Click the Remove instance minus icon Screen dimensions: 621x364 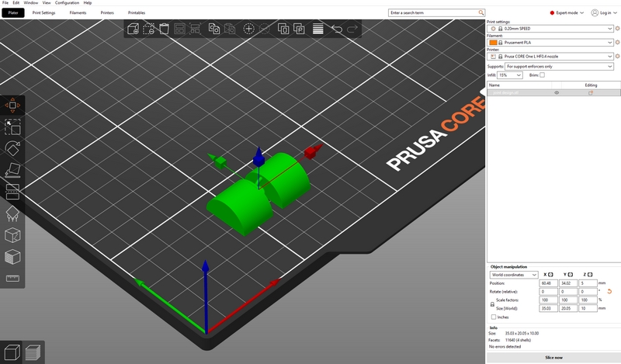pos(264,29)
